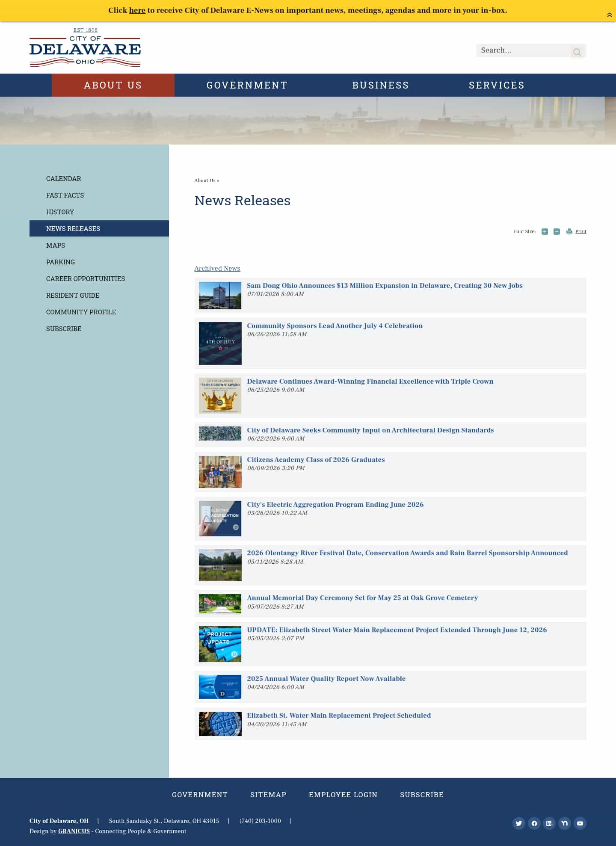Click Sam Dong building thumbnail
The height and width of the screenshot is (846, 616).
[220, 296]
